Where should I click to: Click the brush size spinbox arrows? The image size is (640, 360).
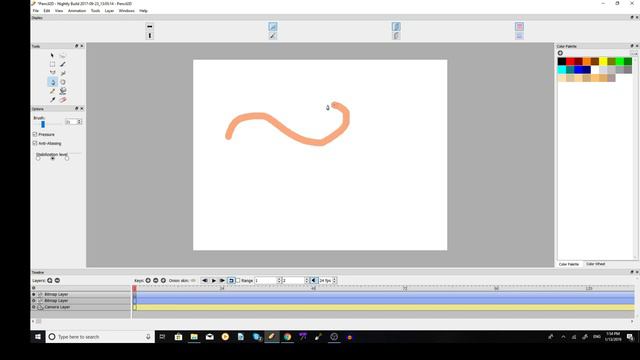(80, 122)
